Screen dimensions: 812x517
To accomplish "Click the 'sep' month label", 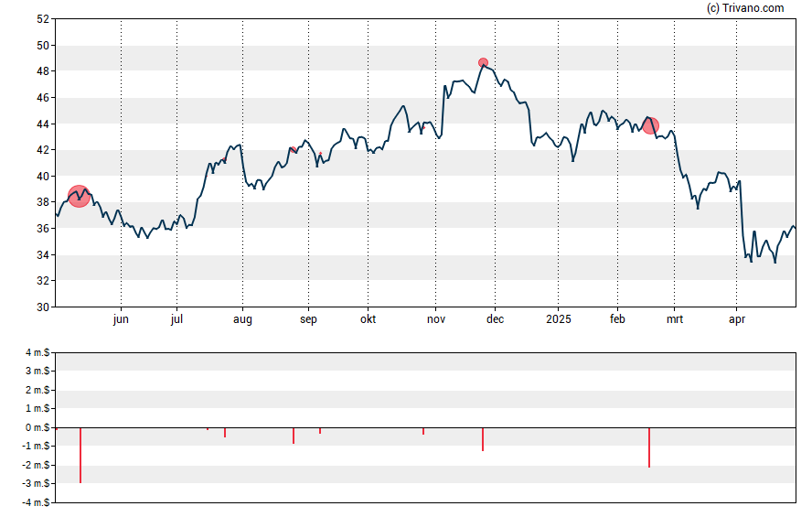I will [x=308, y=319].
